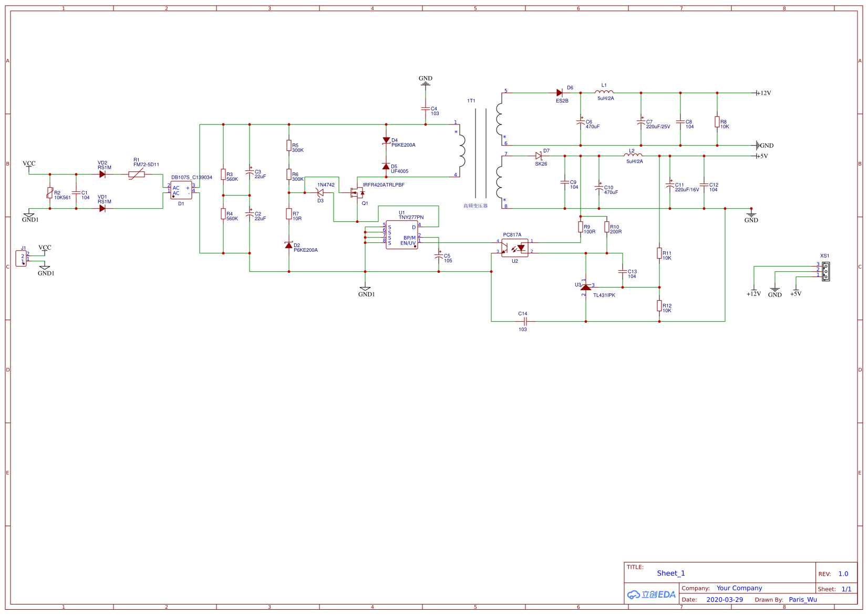Select the 'VCC' label above J1 connector
The image size is (868, 615).
tap(45, 248)
